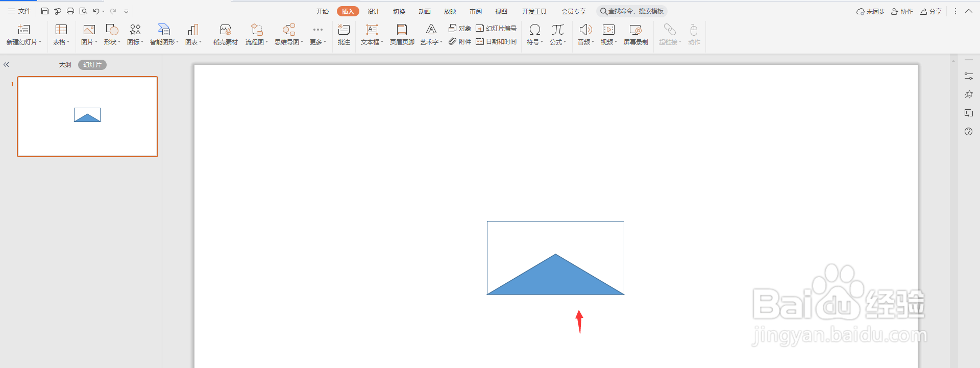Switch to Outline (大纲) view in panel
The width and height of the screenshot is (980, 368).
click(x=65, y=65)
